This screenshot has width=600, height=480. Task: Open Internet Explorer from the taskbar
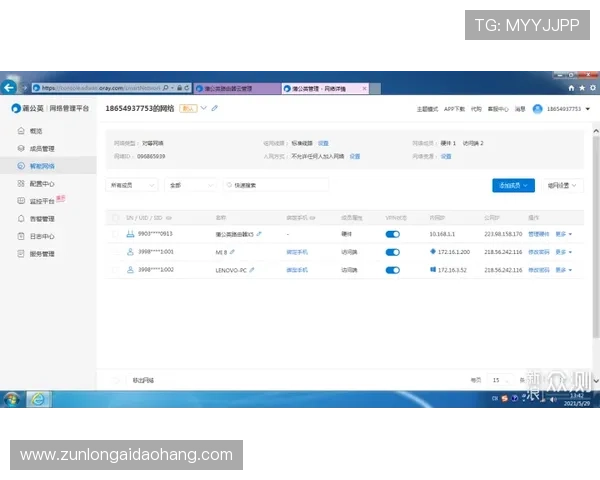[38, 399]
